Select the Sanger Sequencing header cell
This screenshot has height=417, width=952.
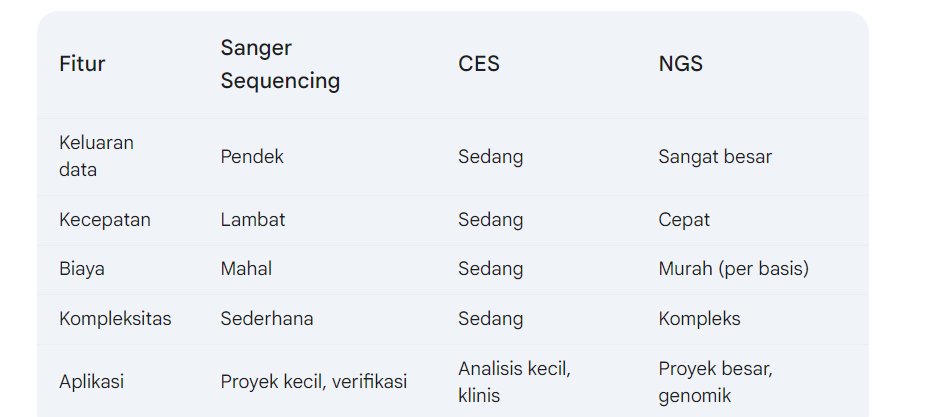coord(280,64)
